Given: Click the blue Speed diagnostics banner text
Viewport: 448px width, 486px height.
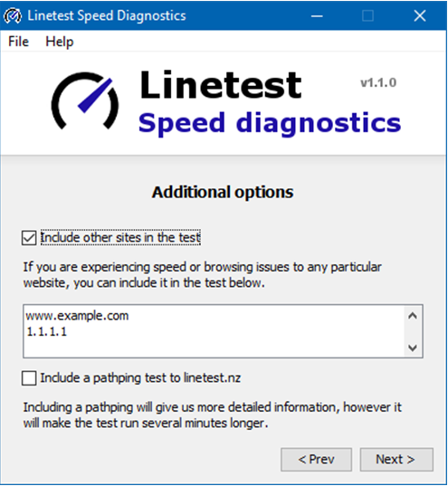Looking at the screenshot, I should 270,124.
